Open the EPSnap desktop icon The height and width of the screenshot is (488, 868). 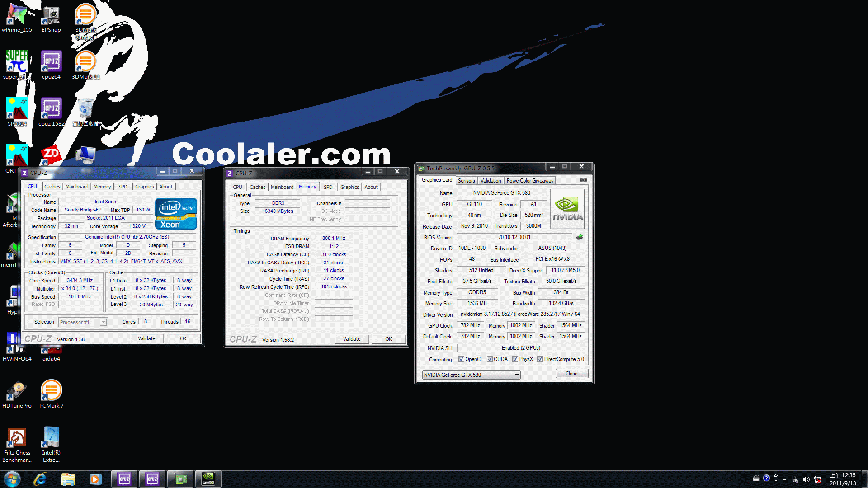[51, 18]
